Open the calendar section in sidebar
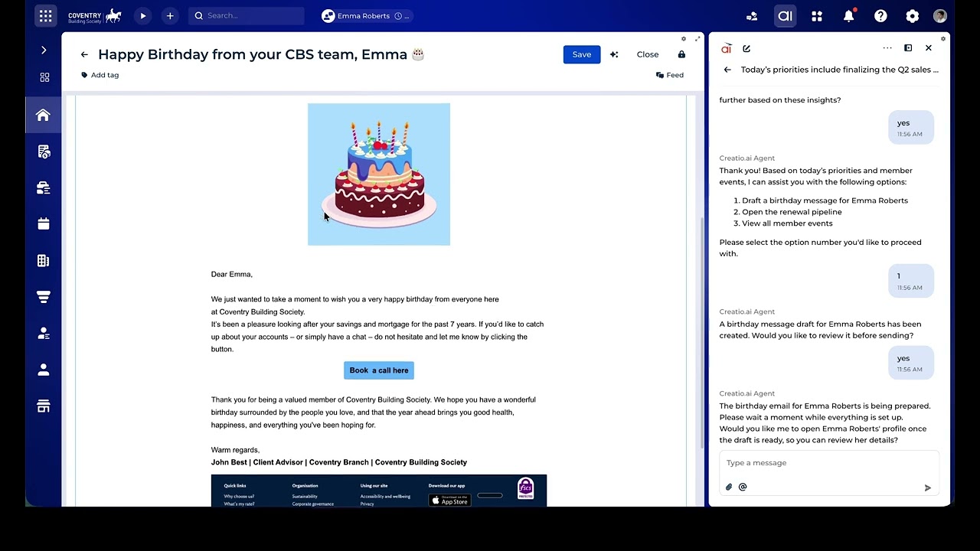 pos(44,223)
